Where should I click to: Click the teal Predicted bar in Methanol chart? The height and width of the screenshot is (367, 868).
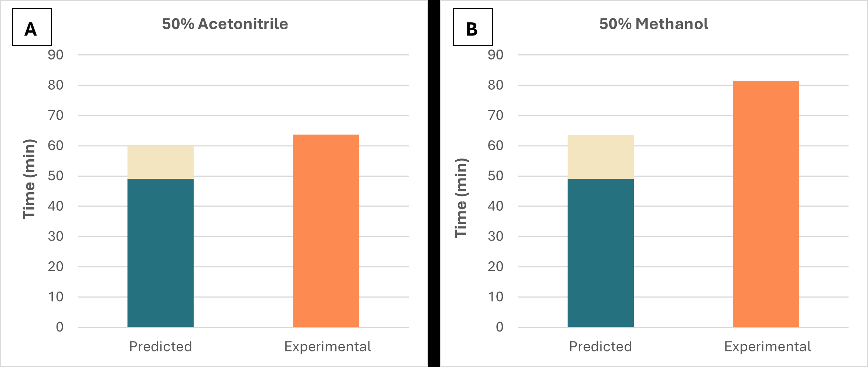point(600,253)
